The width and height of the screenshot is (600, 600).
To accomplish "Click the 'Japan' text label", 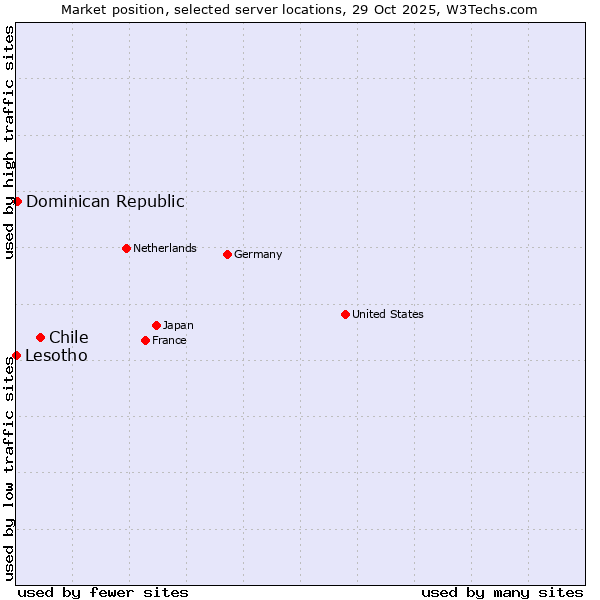I will click(x=178, y=325).
